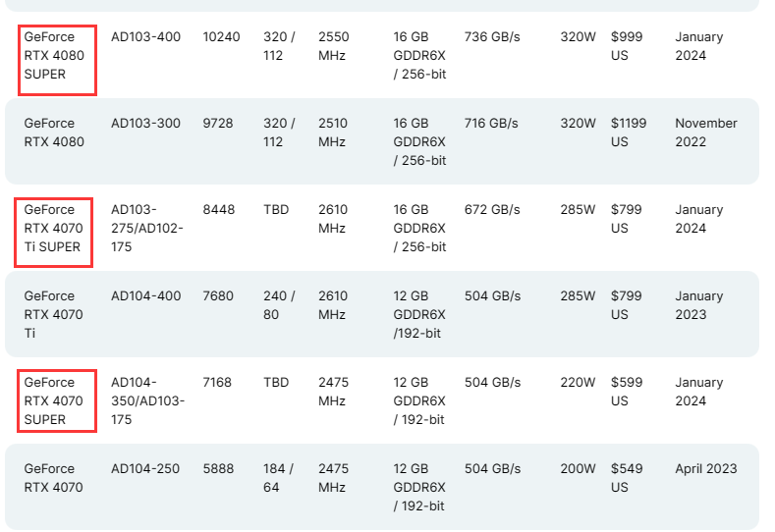Screen dimensions: 775x532
Task: Click the AD103-300 chip name
Action: click(x=145, y=124)
